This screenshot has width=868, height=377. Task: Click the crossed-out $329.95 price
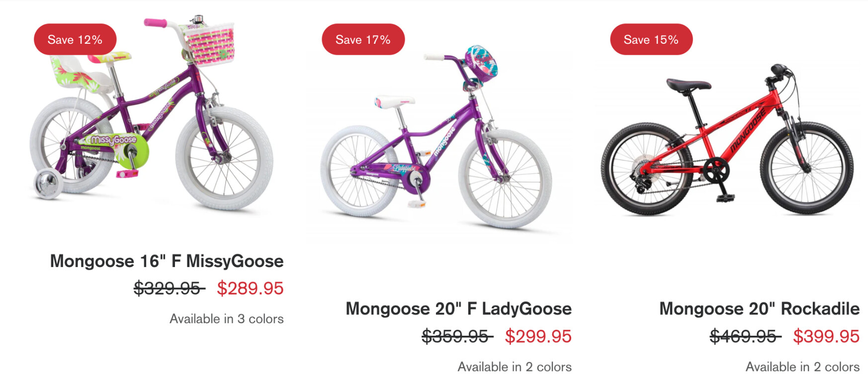click(x=169, y=288)
